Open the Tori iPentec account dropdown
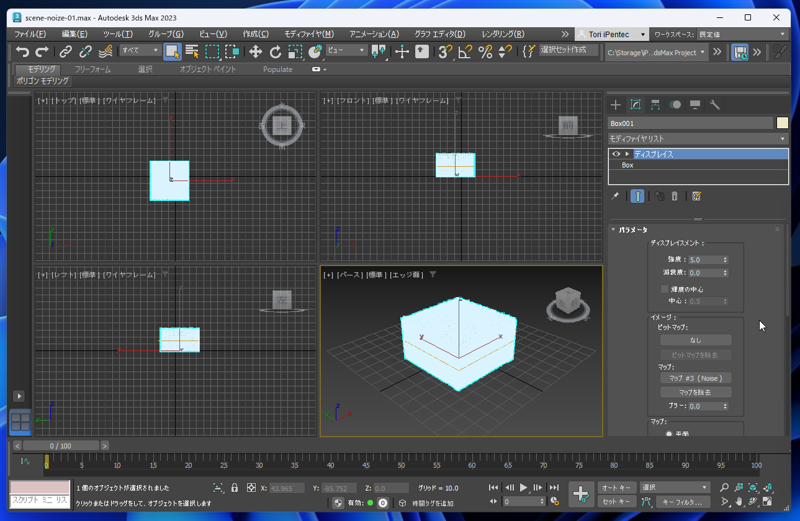The width and height of the screenshot is (800, 521). pos(611,34)
